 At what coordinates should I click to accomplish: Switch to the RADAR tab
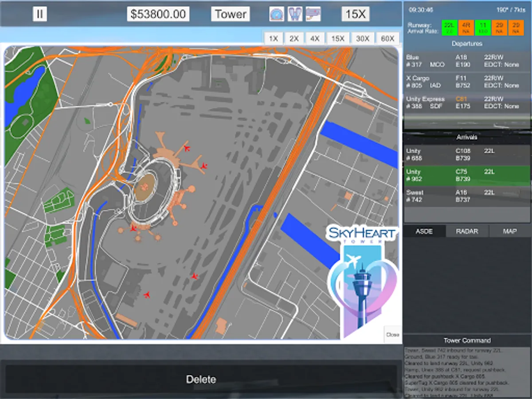pyautogui.click(x=467, y=231)
